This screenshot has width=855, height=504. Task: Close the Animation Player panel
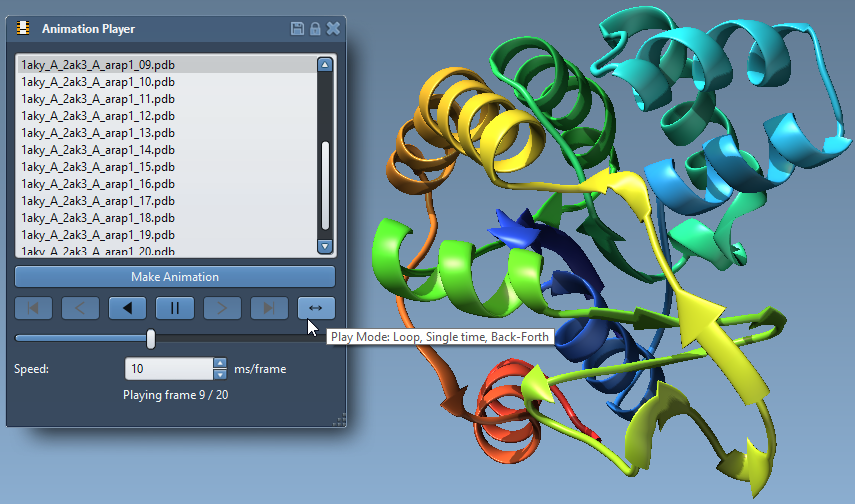click(333, 29)
